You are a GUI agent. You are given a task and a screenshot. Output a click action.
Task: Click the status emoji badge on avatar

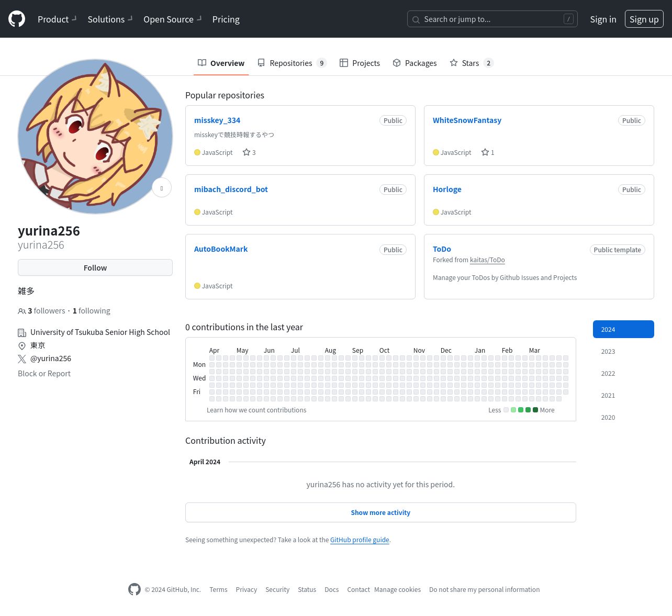[162, 188]
